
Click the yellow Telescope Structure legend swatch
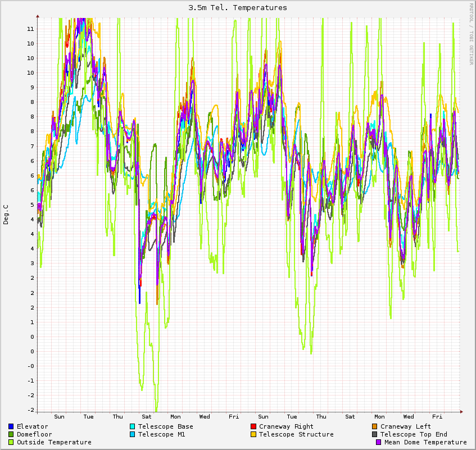pos(253,434)
